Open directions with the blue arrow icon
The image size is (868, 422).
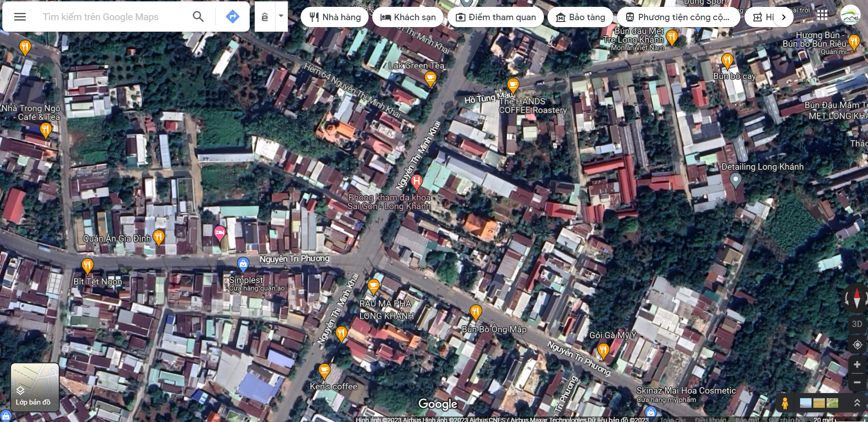[x=233, y=17]
